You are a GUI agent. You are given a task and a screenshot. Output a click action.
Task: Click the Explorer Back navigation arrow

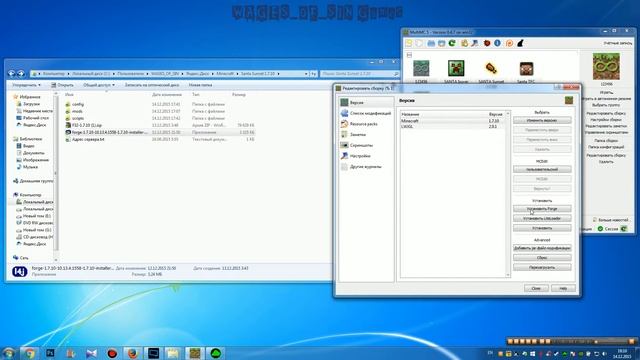pyautogui.click(x=11, y=73)
